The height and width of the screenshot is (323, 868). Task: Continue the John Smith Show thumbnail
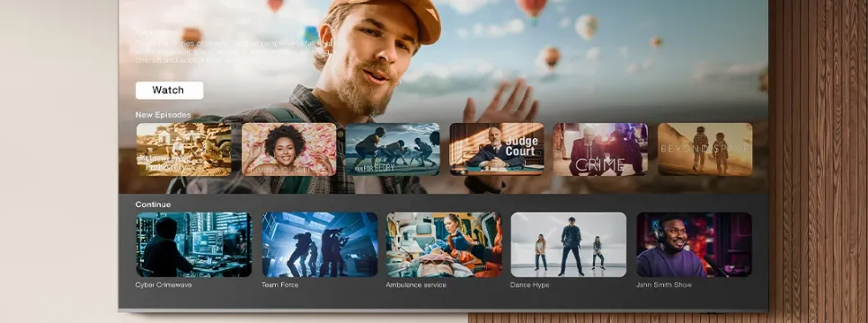[695, 244]
